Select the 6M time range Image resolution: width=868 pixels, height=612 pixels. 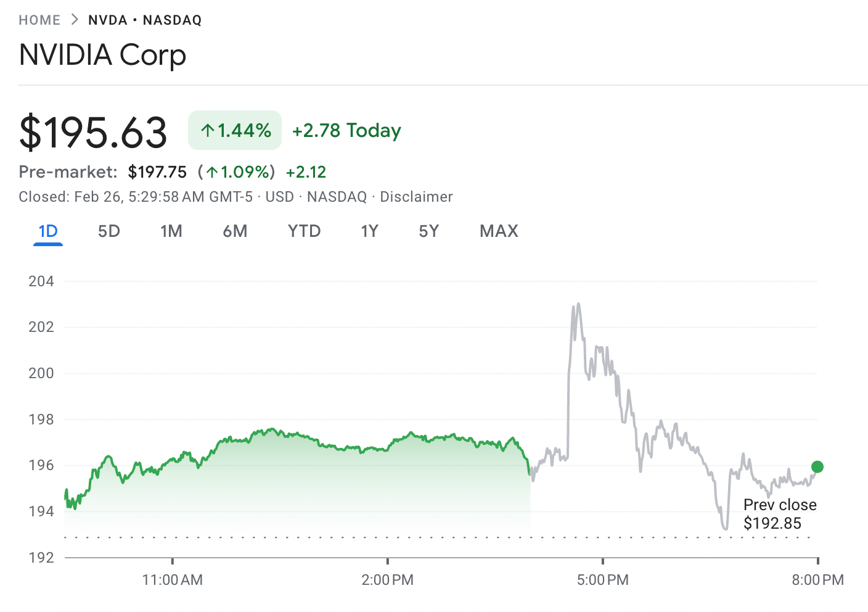point(235,231)
